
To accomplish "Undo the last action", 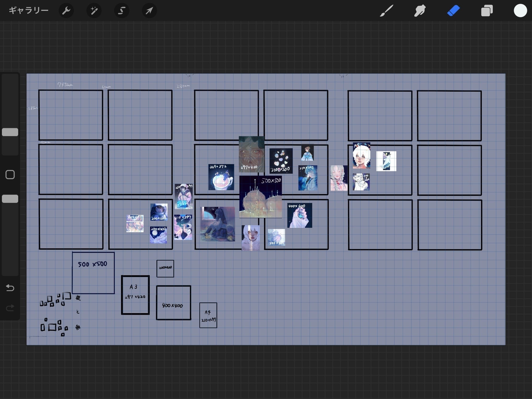I will point(10,288).
